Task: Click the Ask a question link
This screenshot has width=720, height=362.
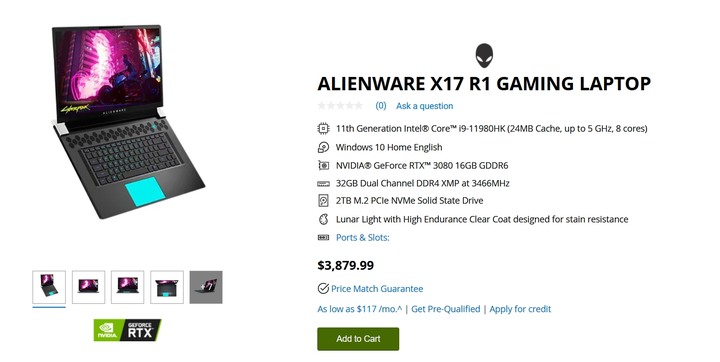Action: [x=424, y=106]
